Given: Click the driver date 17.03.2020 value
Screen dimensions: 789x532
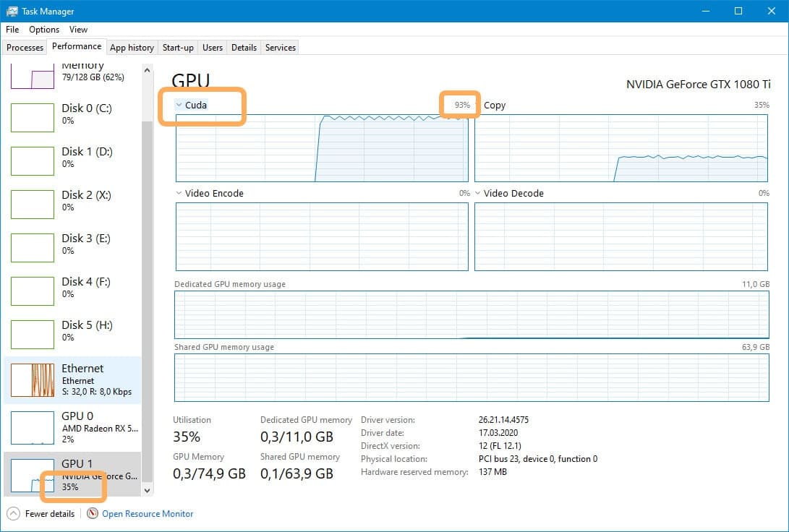Looking at the screenshot, I should [x=498, y=432].
